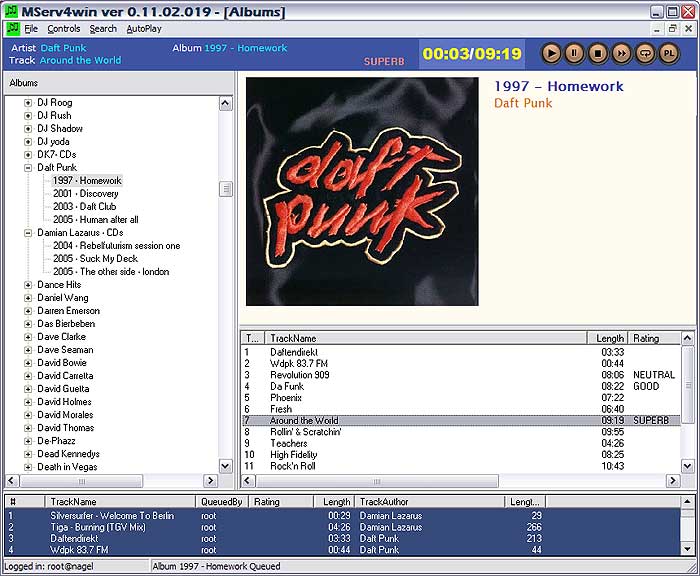
Task: Click the large 1997 – Homework album title
Action: (x=559, y=86)
